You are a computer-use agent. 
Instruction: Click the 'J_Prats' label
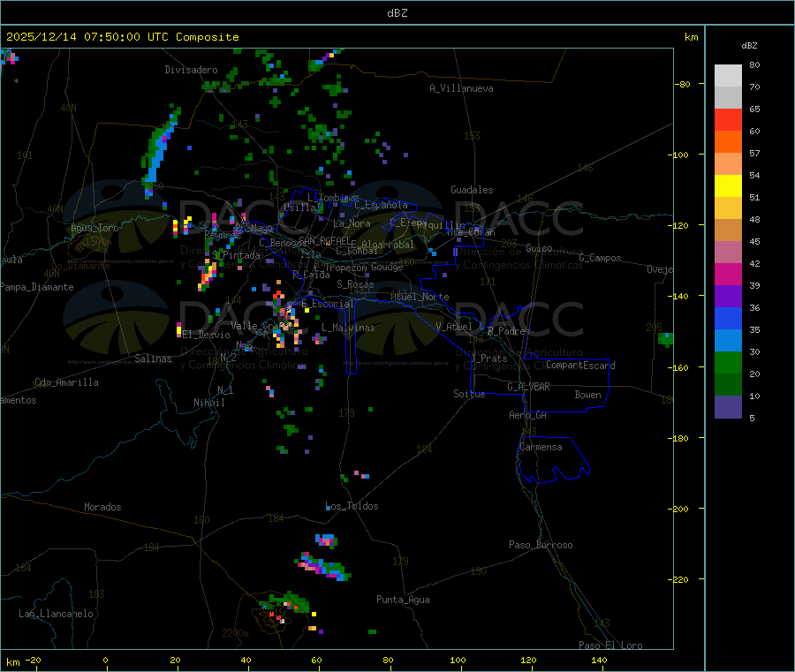tap(489, 359)
